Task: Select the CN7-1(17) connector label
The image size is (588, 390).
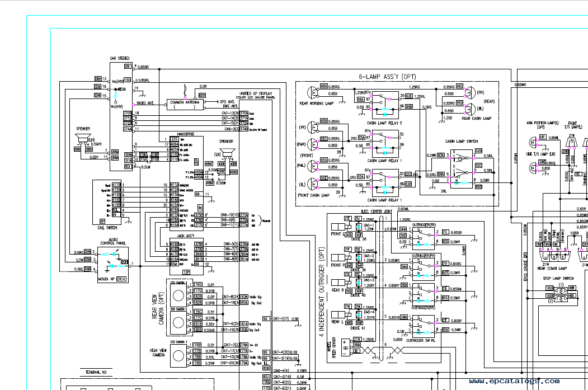Action: tap(280, 319)
